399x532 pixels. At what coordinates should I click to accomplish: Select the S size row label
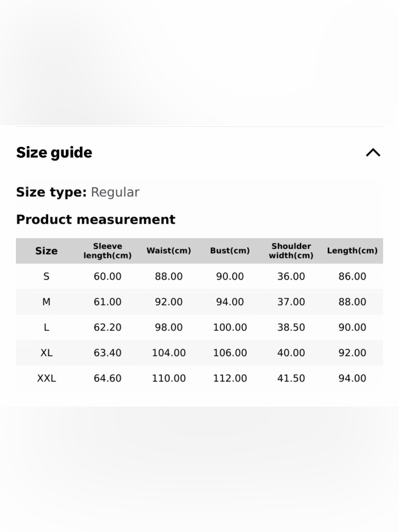46,276
